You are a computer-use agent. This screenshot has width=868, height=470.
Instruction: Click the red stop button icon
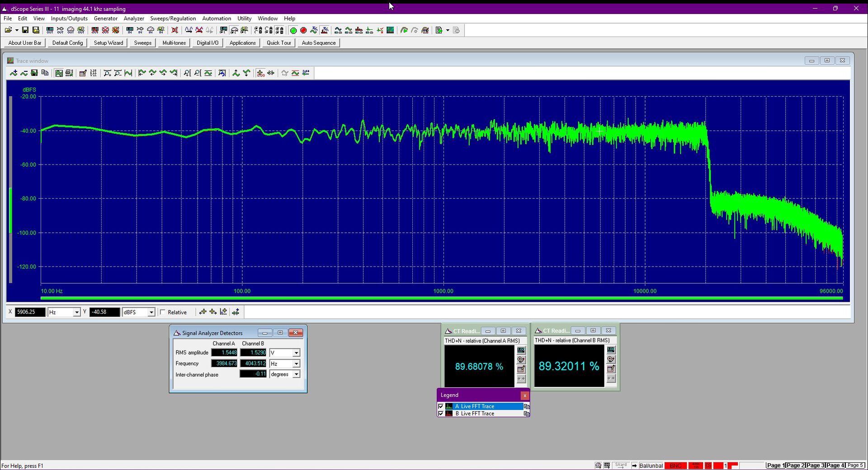coord(303,30)
